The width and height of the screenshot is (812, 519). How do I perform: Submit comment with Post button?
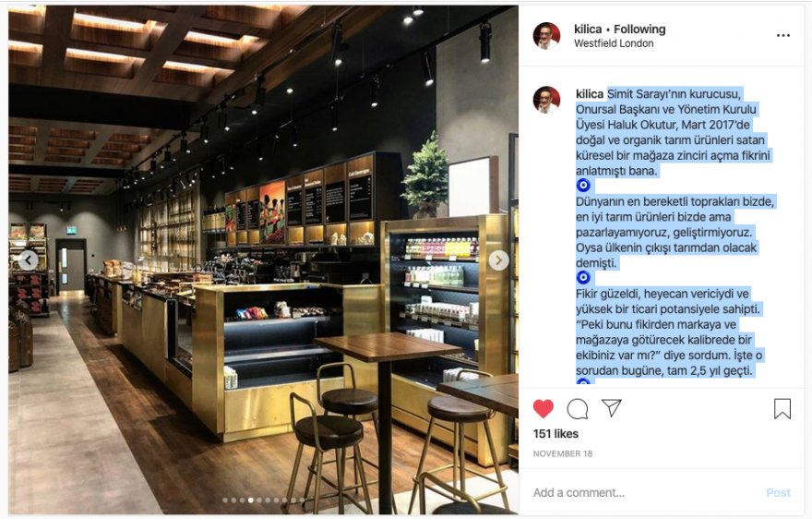pos(779,492)
